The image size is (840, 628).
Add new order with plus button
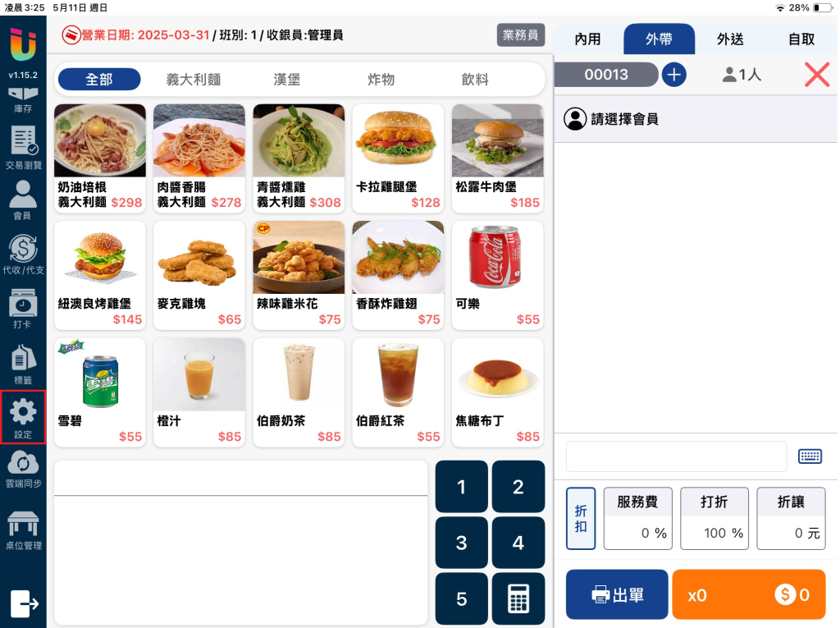coord(674,75)
